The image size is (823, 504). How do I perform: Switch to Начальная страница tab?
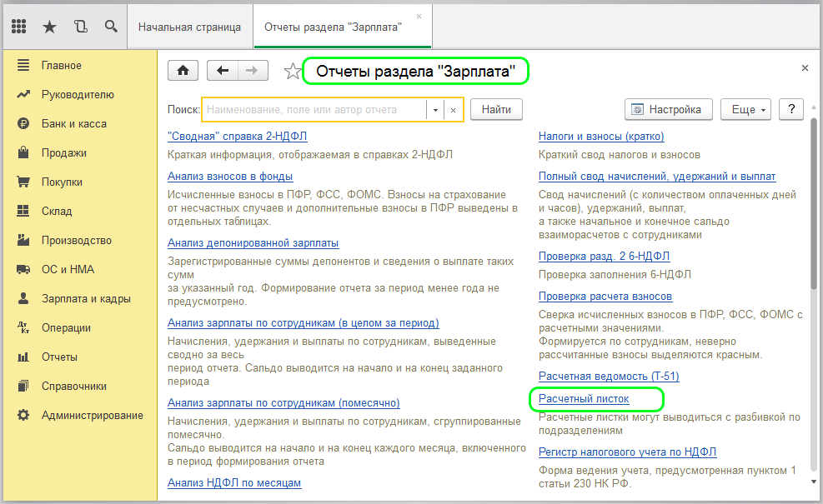pos(189,27)
